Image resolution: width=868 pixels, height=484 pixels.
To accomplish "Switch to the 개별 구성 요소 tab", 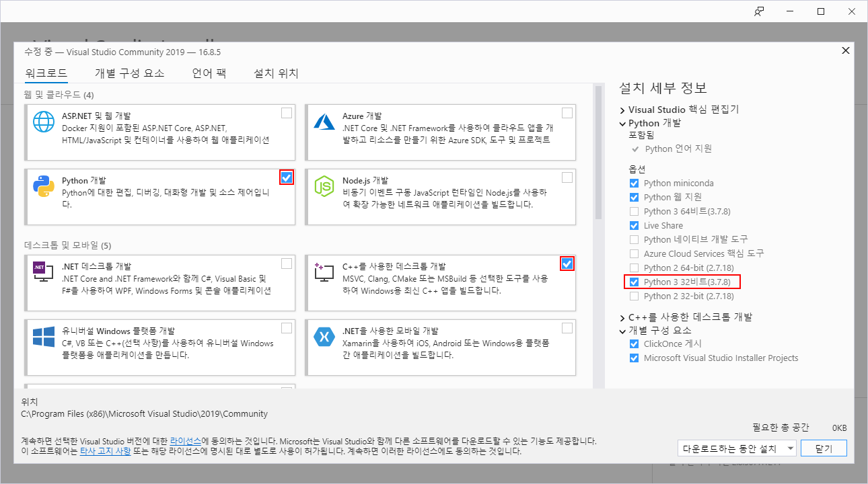I will (129, 73).
